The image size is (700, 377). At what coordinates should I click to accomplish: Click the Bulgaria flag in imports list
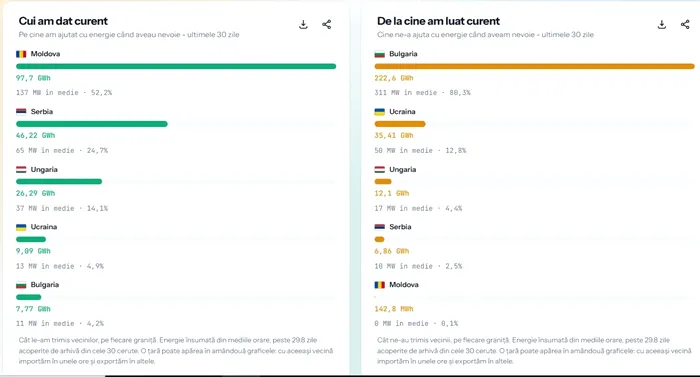point(379,54)
